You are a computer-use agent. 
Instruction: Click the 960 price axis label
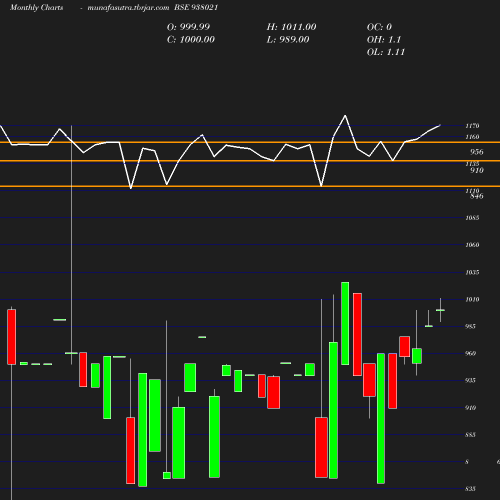tap(470, 353)
